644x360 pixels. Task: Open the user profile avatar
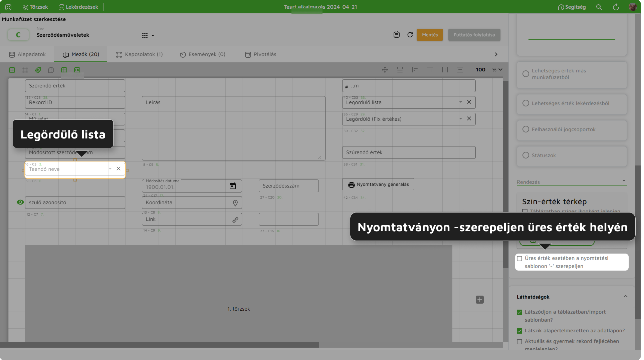(633, 7)
